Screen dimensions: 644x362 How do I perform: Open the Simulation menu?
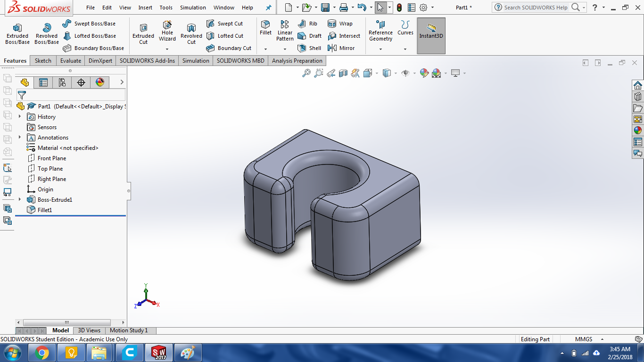pyautogui.click(x=193, y=8)
